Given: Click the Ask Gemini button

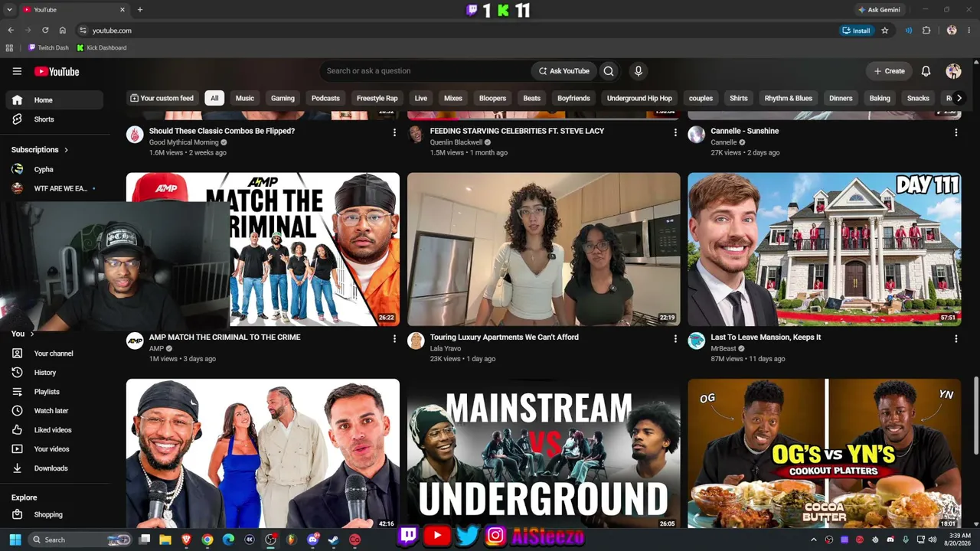Looking at the screenshot, I should pyautogui.click(x=879, y=10).
